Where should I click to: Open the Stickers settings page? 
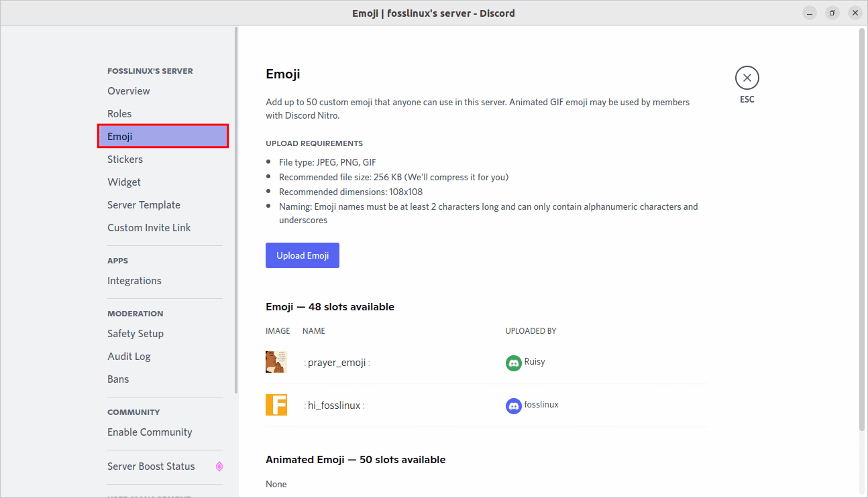point(125,160)
